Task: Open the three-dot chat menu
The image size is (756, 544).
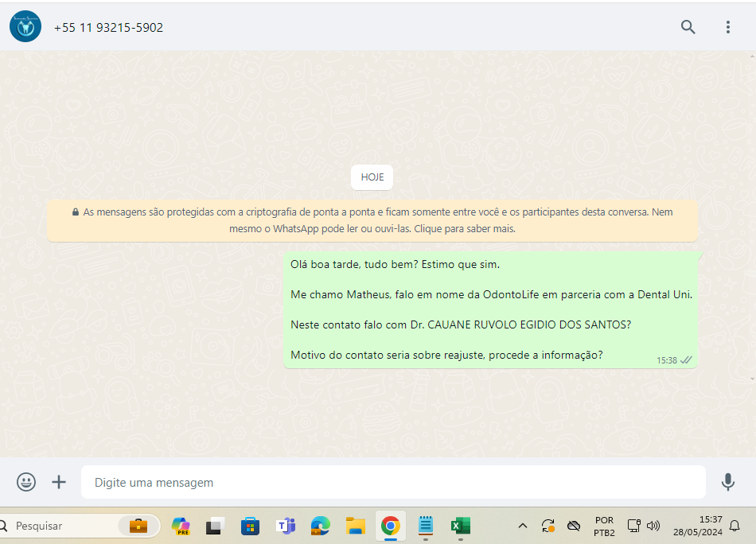Action: pyautogui.click(x=727, y=27)
